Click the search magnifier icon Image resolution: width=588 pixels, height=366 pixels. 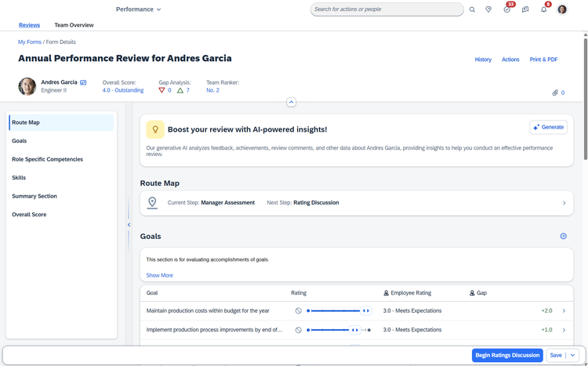(x=472, y=9)
